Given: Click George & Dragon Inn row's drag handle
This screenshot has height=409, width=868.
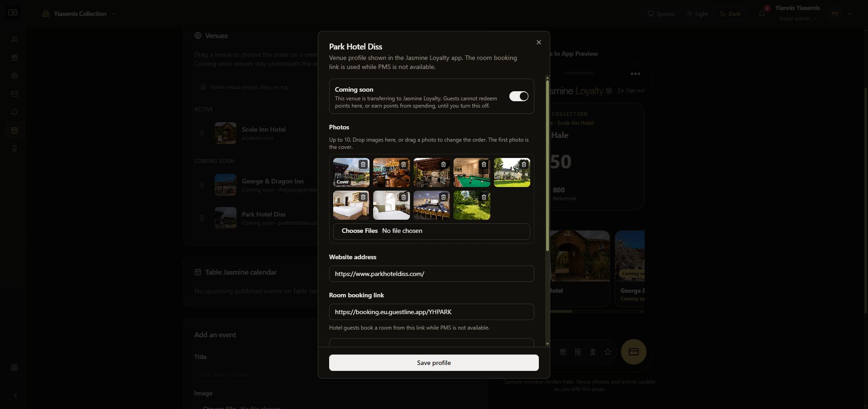Looking at the screenshot, I should [202, 185].
